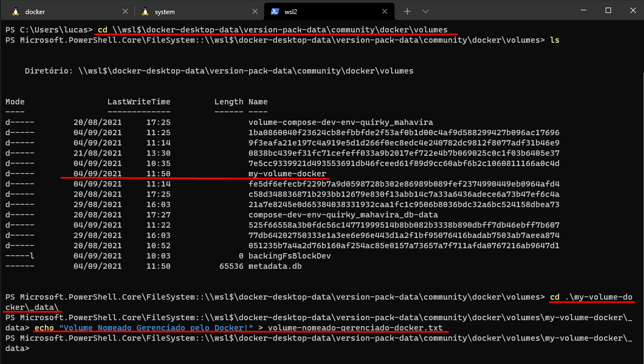Click the 10:35 time value
Viewport: 644px width, 364px height.
[x=158, y=163]
